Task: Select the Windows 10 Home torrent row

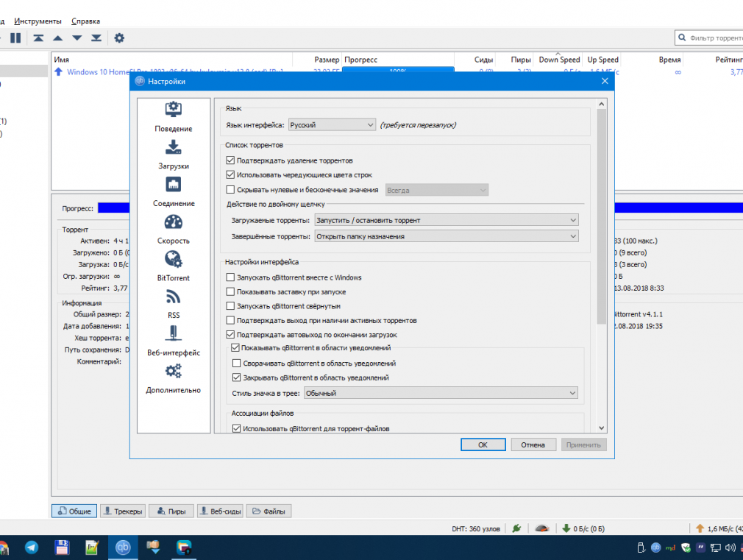Action: [396, 72]
